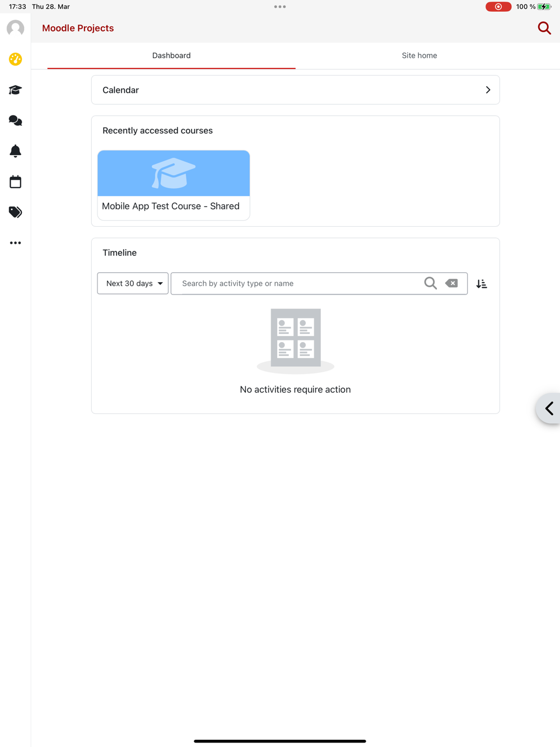This screenshot has width=560, height=747.
Task: Select the yellow dashboard home icon
Action: [15, 59]
